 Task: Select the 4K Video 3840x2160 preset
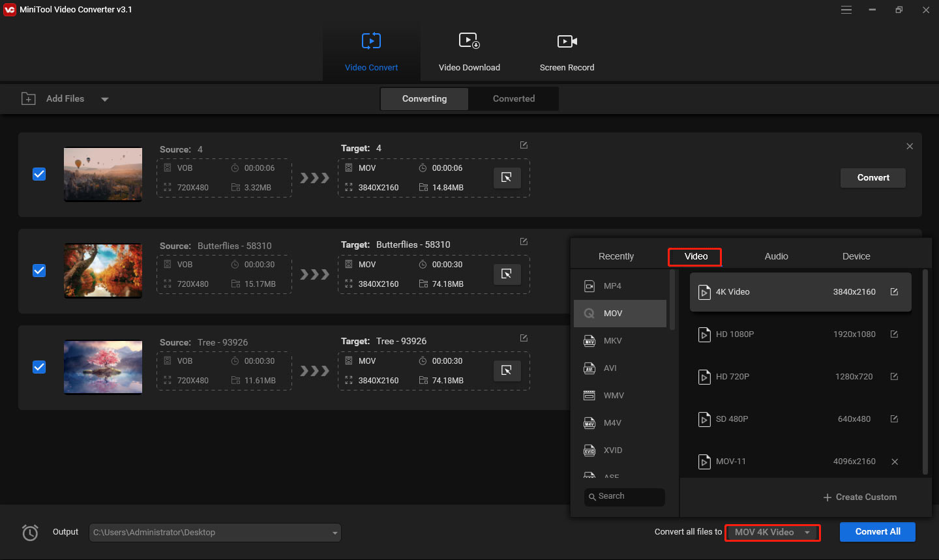pos(800,292)
